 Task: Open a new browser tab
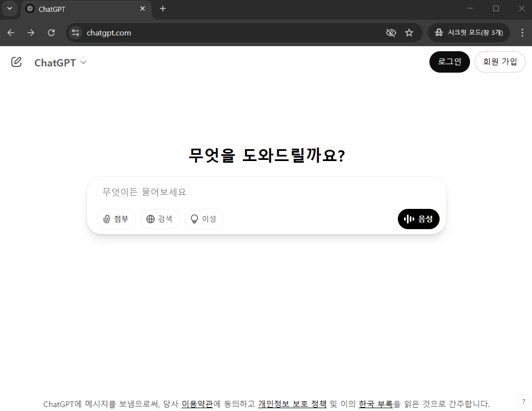(163, 8)
